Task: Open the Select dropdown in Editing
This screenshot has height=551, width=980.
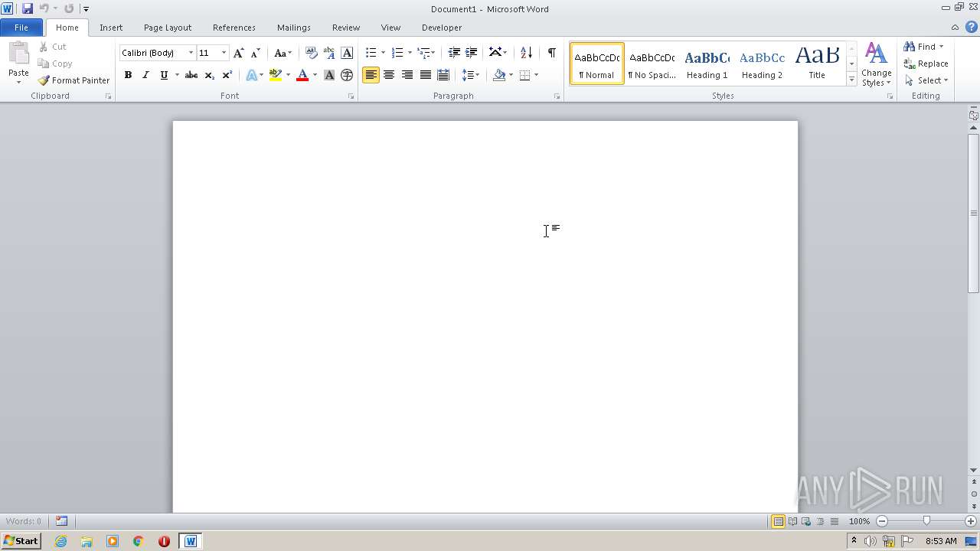Action: click(926, 80)
